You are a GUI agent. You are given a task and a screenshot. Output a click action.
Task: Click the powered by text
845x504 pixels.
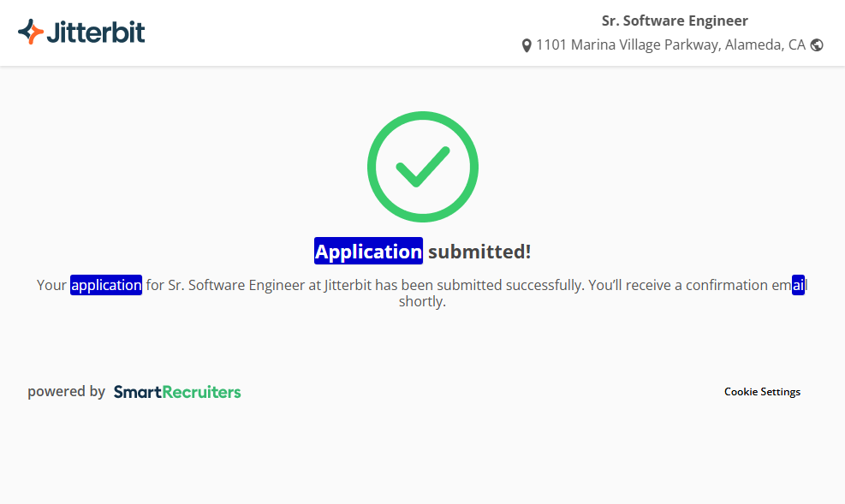[x=66, y=392]
